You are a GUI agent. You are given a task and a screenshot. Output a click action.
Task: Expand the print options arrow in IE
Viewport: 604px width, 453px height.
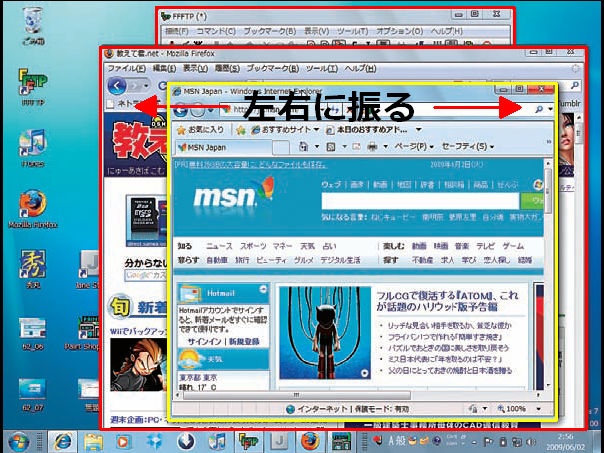[x=386, y=147]
